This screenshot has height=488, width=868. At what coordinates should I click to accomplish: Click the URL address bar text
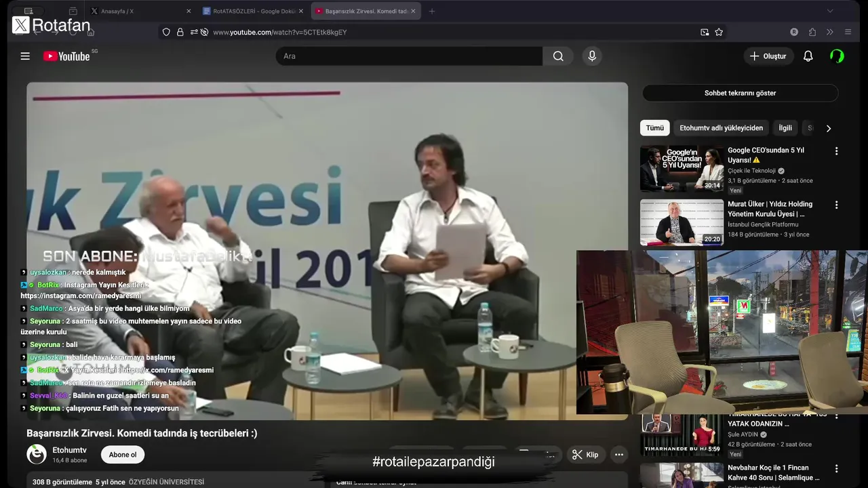tap(279, 32)
